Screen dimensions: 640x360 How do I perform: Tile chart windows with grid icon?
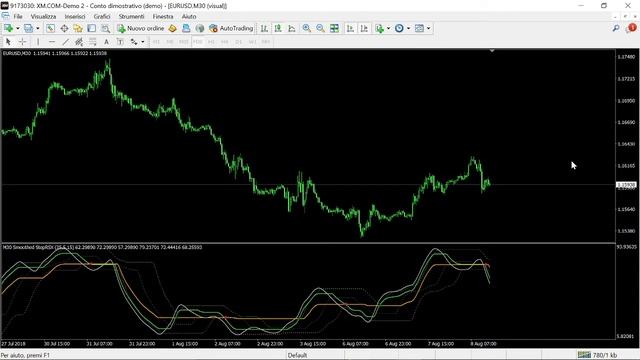pos(334,28)
